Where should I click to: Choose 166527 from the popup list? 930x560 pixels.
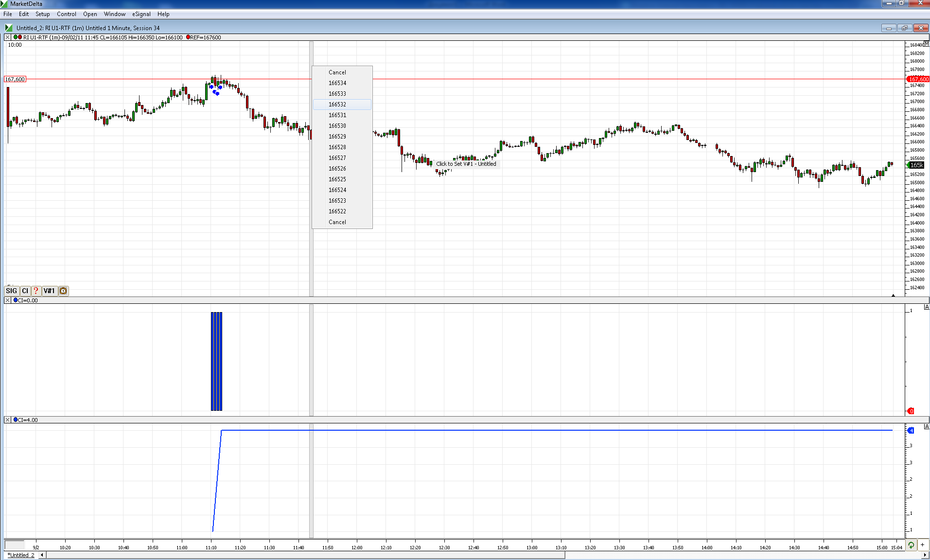coord(337,158)
